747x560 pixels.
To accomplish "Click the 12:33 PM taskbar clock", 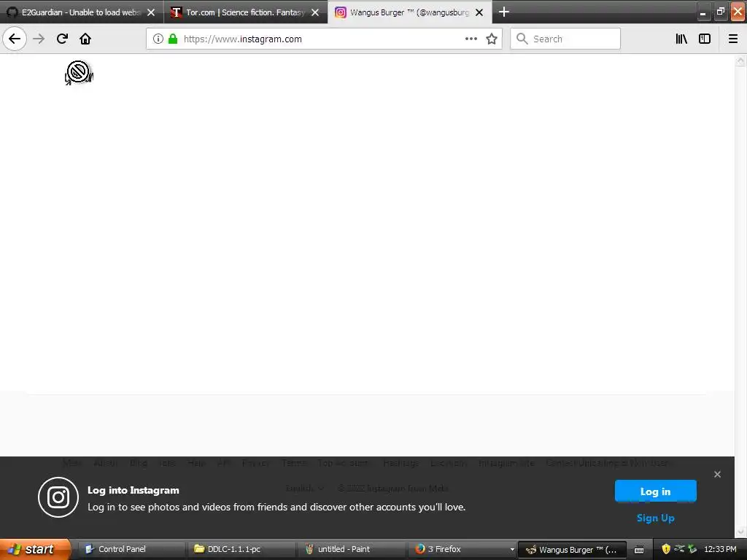I will coord(720,549).
